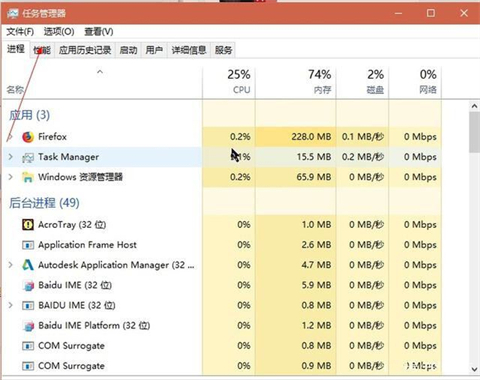This screenshot has width=480, height=380.
Task: Sort by the 25% CPU column header
Action: coord(229,82)
